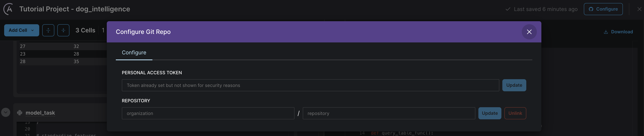644x136 pixels.
Task: Select the Configure tab in dialog
Action: (134, 53)
